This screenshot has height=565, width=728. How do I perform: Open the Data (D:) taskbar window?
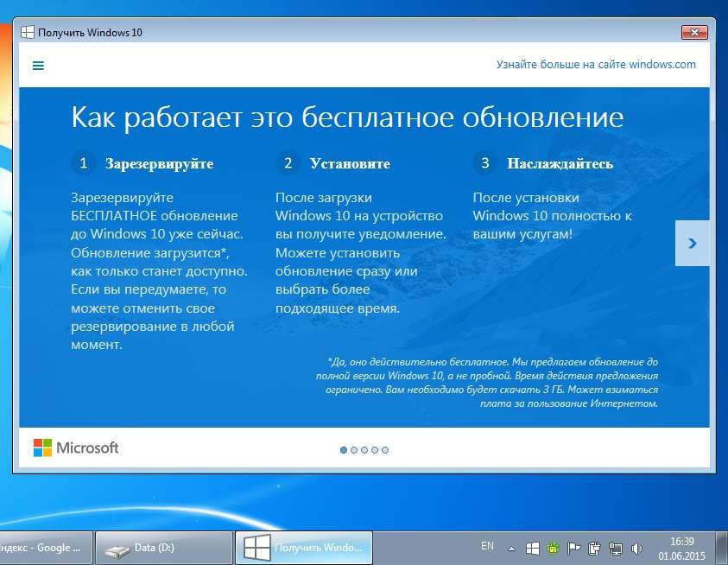163,549
